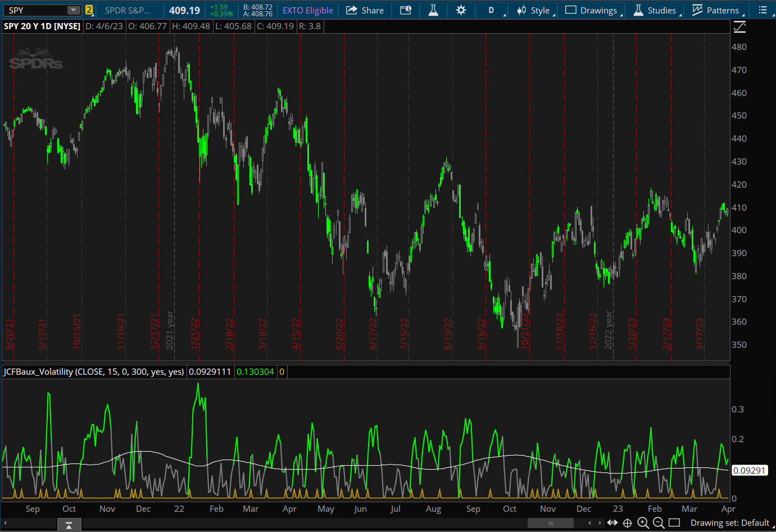Change the D timeframe aggregation

tap(492, 10)
